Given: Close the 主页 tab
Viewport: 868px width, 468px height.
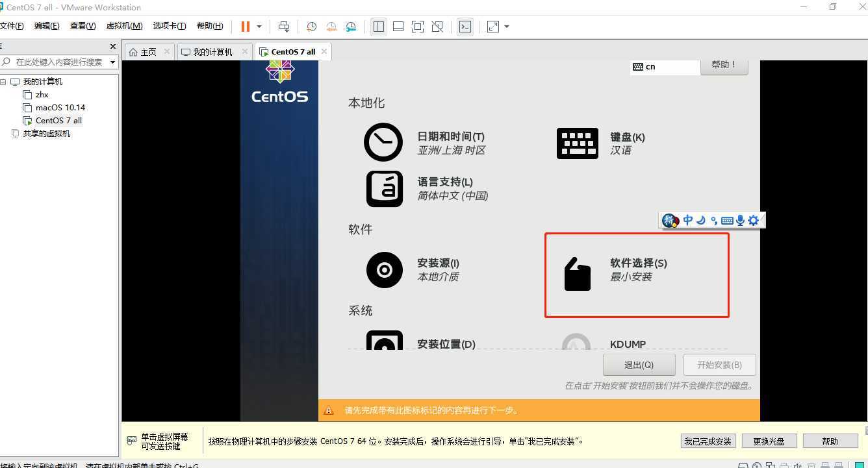Looking at the screenshot, I should (x=167, y=51).
